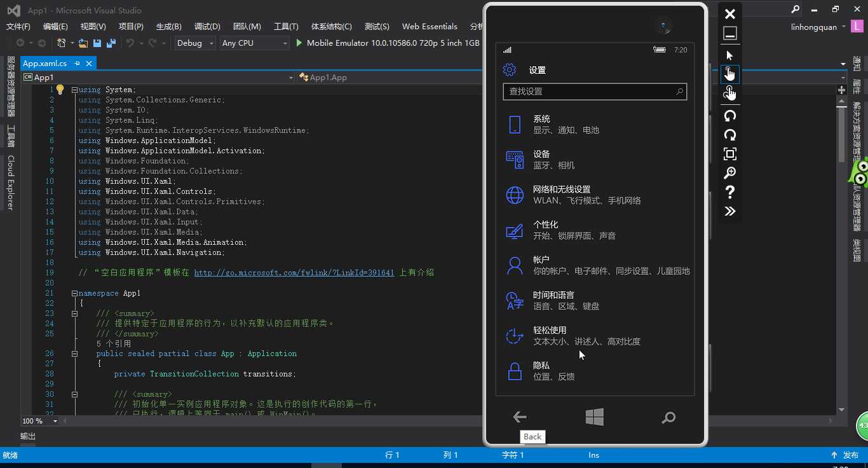Close the App.xaml.cs editor tab
The image size is (868, 468).
tap(89, 64)
